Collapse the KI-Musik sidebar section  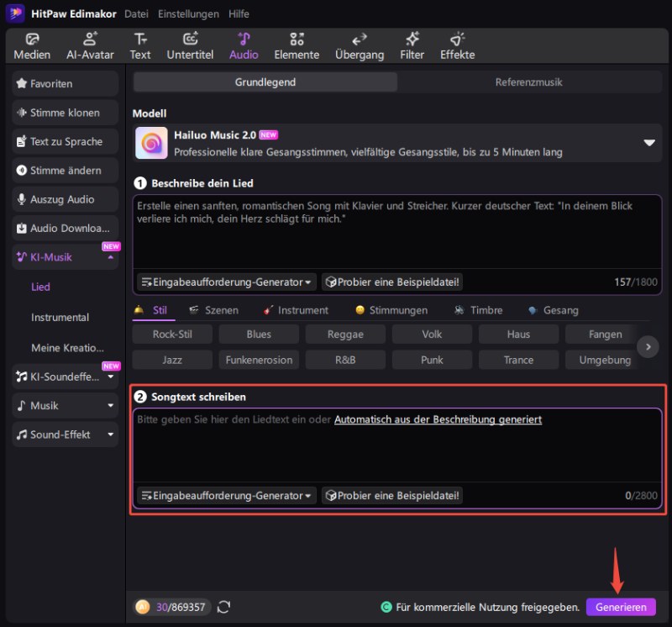(111, 258)
